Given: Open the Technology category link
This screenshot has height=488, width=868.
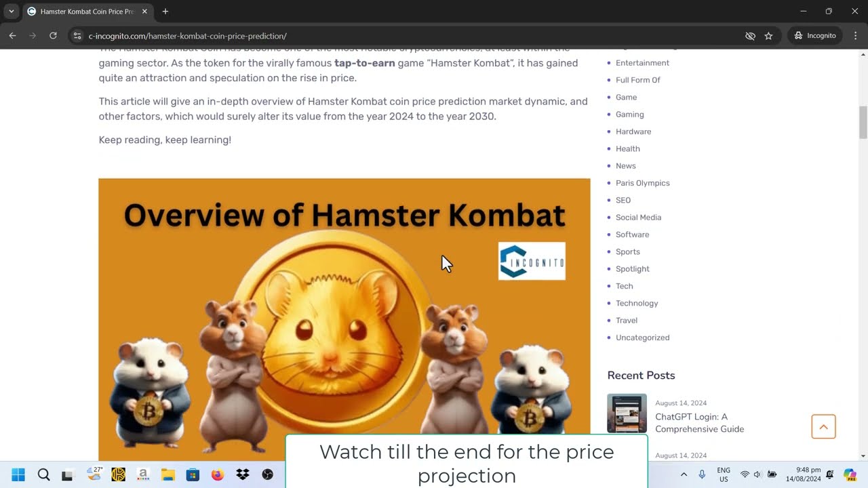Looking at the screenshot, I should click(637, 304).
